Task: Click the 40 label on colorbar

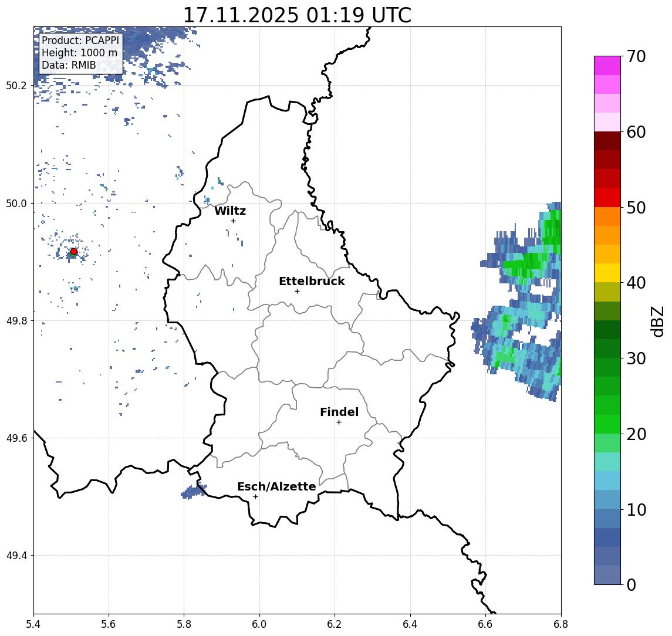Action: [x=636, y=283]
